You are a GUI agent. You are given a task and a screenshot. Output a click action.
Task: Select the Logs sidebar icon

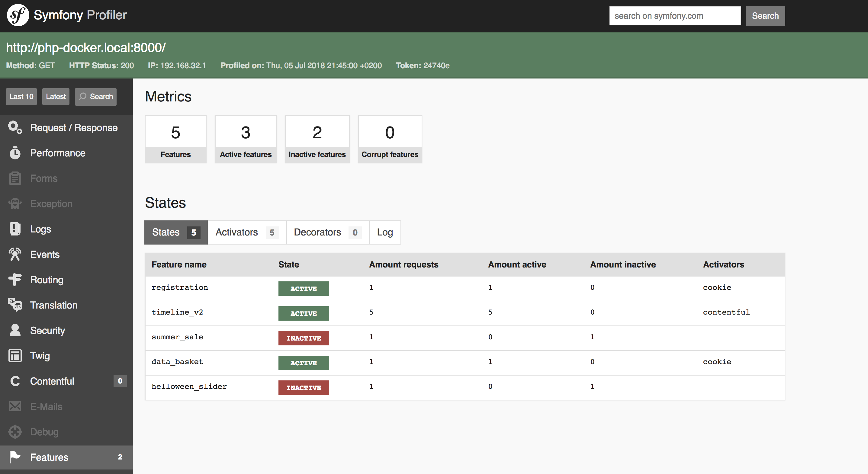[x=15, y=229]
